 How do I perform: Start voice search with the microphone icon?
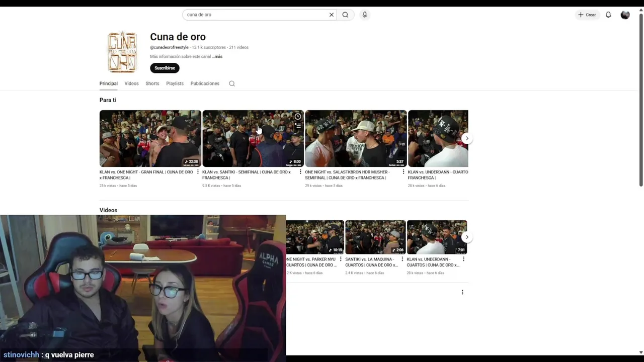365,15
